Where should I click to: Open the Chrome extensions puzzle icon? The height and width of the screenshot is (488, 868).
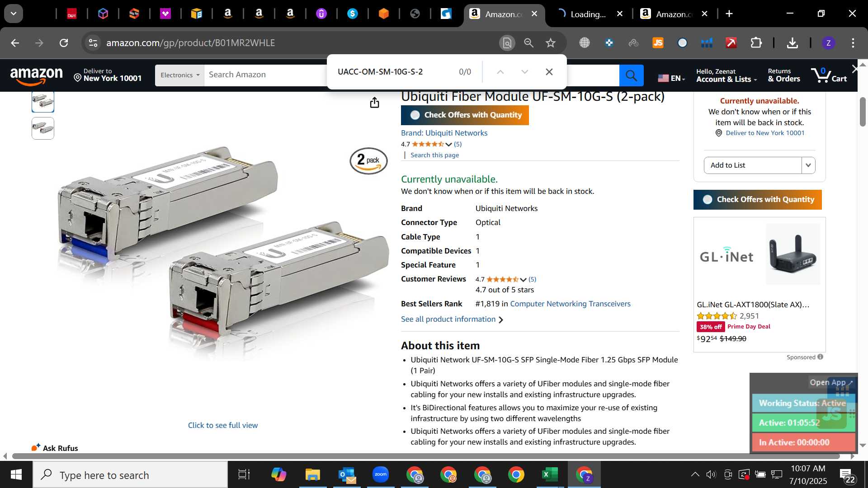click(x=756, y=43)
